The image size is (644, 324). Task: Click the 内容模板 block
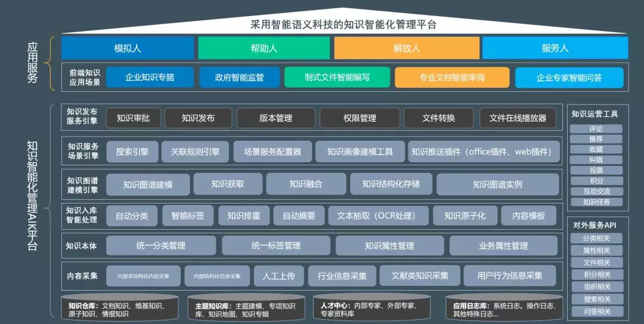529,215
